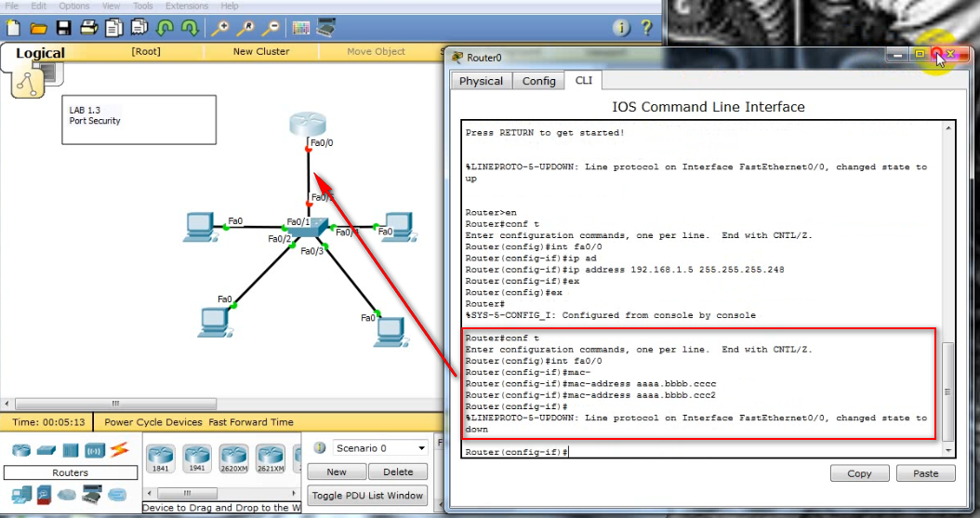Select the Wireless Devices category icon
The width and height of the screenshot is (980, 518).
coord(95,450)
